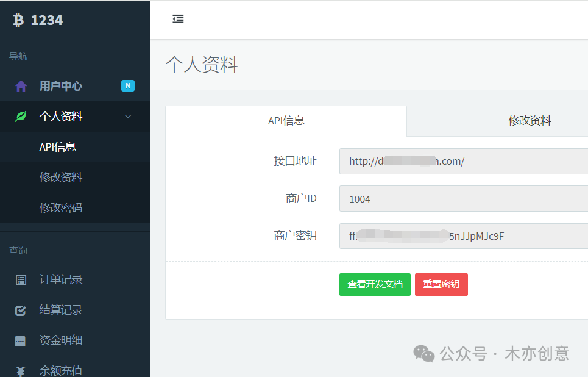Click the ledger icon beside 资金明细
Viewport: 588px width, 377px height.
[x=21, y=340]
